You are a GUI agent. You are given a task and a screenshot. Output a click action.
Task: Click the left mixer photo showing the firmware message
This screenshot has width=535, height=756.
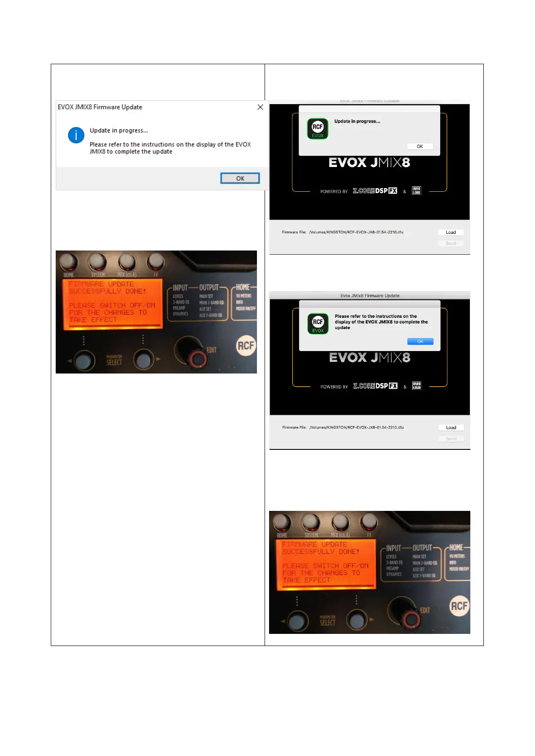pos(156,312)
